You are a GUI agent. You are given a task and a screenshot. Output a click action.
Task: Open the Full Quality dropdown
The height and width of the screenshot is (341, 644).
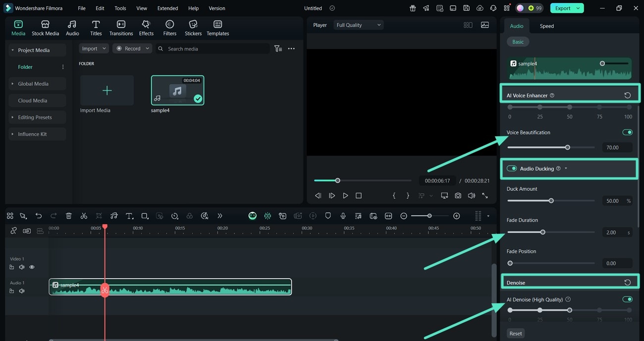(x=359, y=25)
